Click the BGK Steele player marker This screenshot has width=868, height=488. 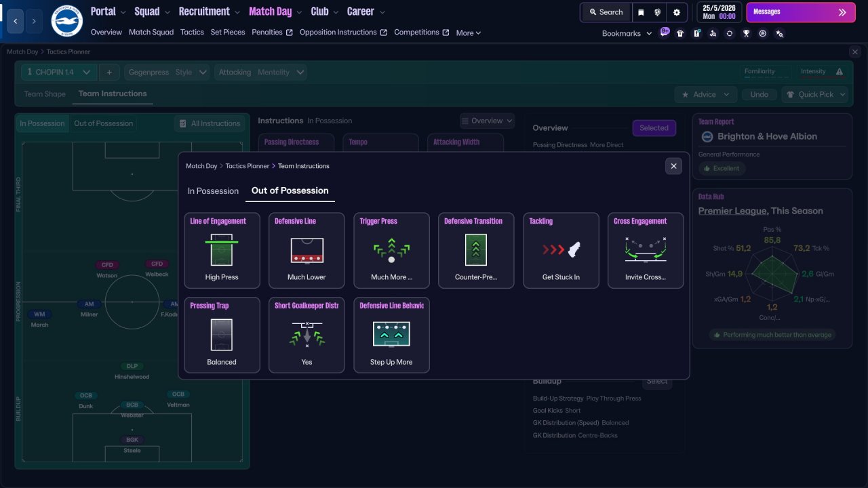pyautogui.click(x=132, y=445)
